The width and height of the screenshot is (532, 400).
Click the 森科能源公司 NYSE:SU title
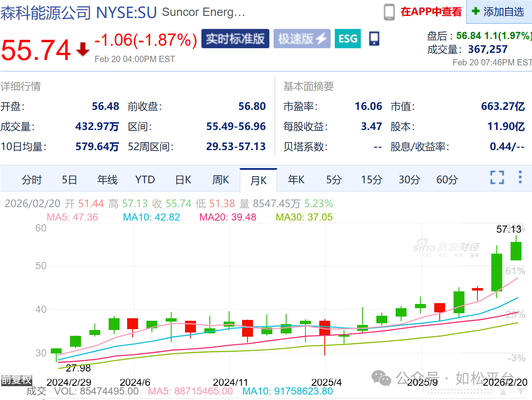78,13
